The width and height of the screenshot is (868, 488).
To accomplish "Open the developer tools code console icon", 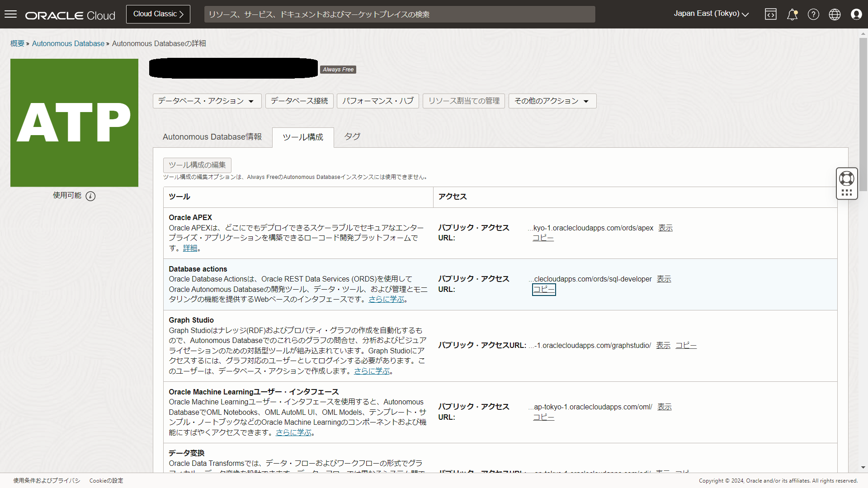I will tap(770, 14).
